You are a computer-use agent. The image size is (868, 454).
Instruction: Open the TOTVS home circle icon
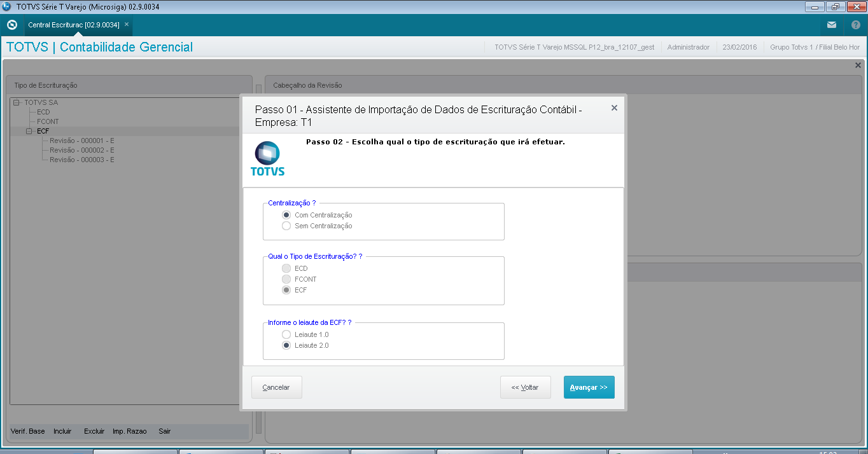click(x=11, y=25)
